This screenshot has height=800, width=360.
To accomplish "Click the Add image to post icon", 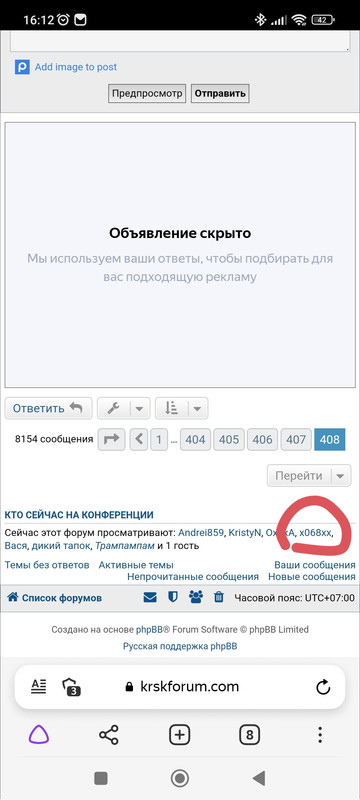I will (22, 67).
